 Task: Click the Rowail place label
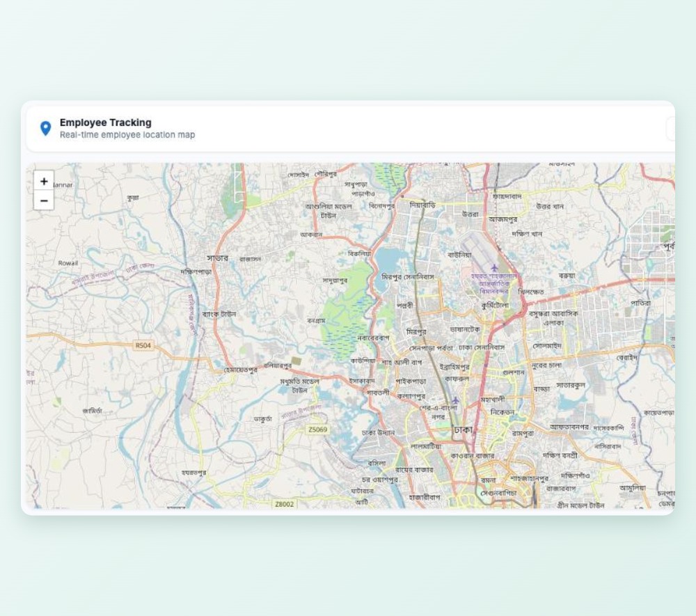click(x=68, y=263)
